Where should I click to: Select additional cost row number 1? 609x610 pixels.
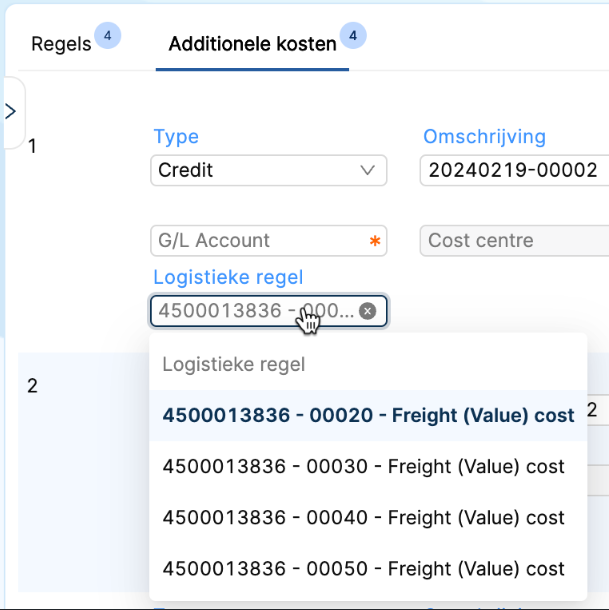(33, 146)
